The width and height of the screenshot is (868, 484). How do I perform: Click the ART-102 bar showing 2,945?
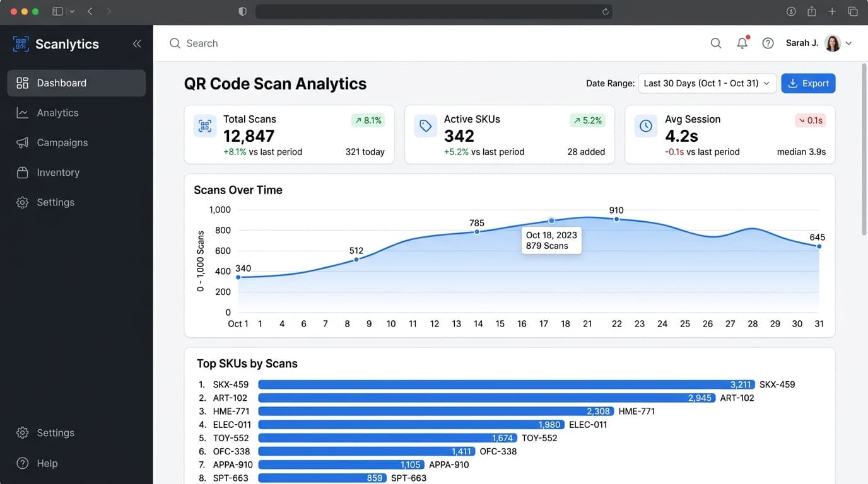coord(487,398)
